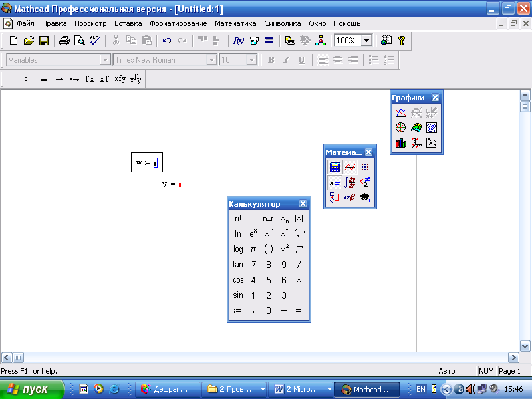
Task: Open the Правка menu
Action: pos(55,23)
